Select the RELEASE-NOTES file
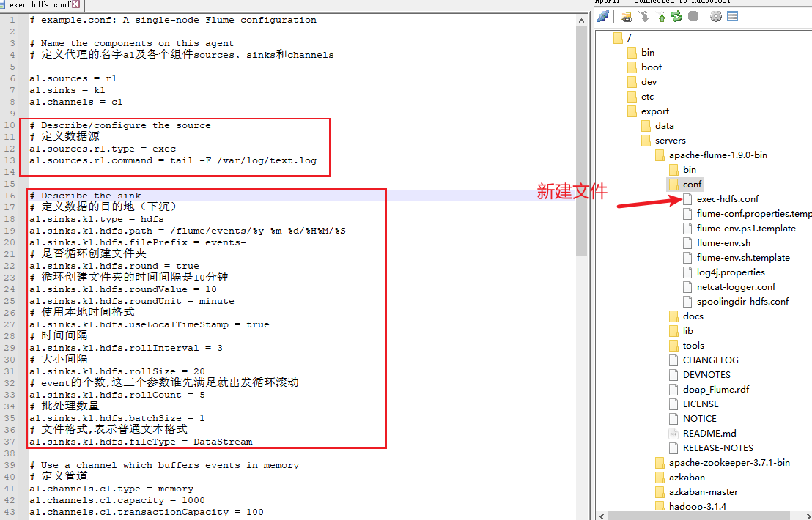 point(717,448)
